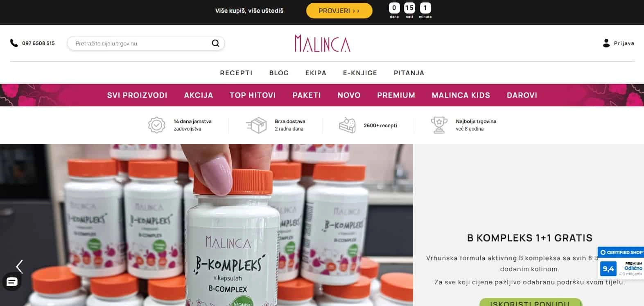Click the recipes cake icon

347,125
